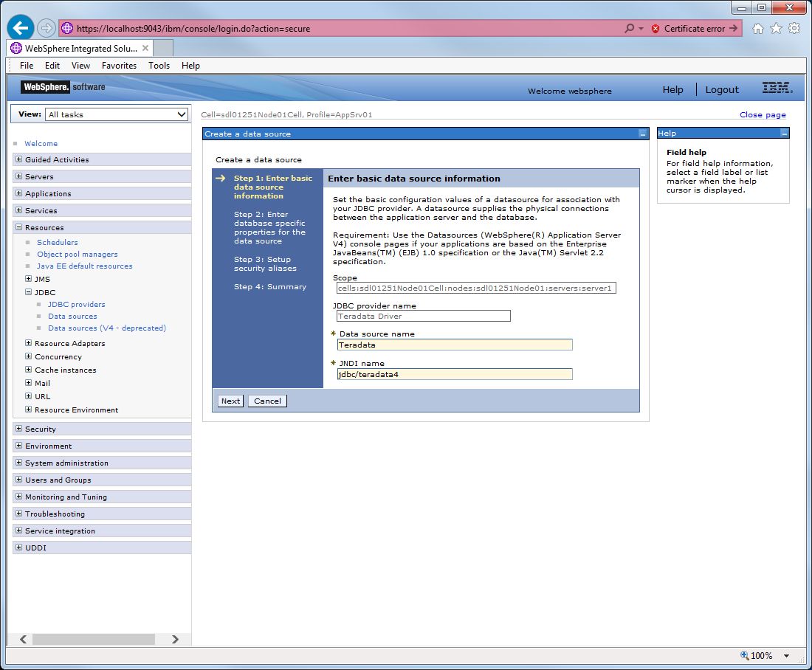The width and height of the screenshot is (812, 670).
Task: Expand Guided Activities section
Action: click(18, 159)
